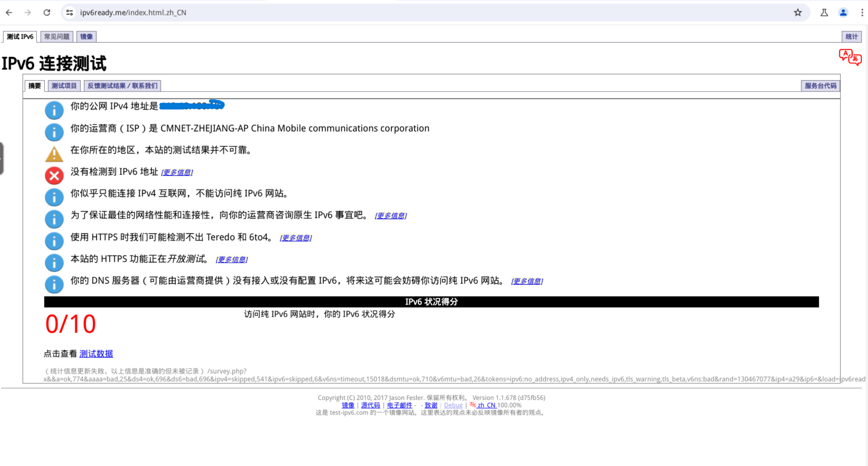
Task: Open the 服务台代码 tab
Action: (x=820, y=86)
